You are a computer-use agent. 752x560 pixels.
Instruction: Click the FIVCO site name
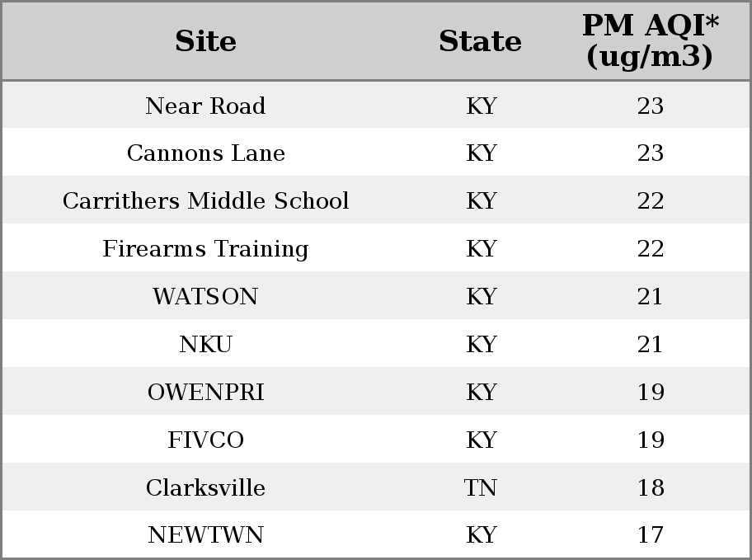205,440
